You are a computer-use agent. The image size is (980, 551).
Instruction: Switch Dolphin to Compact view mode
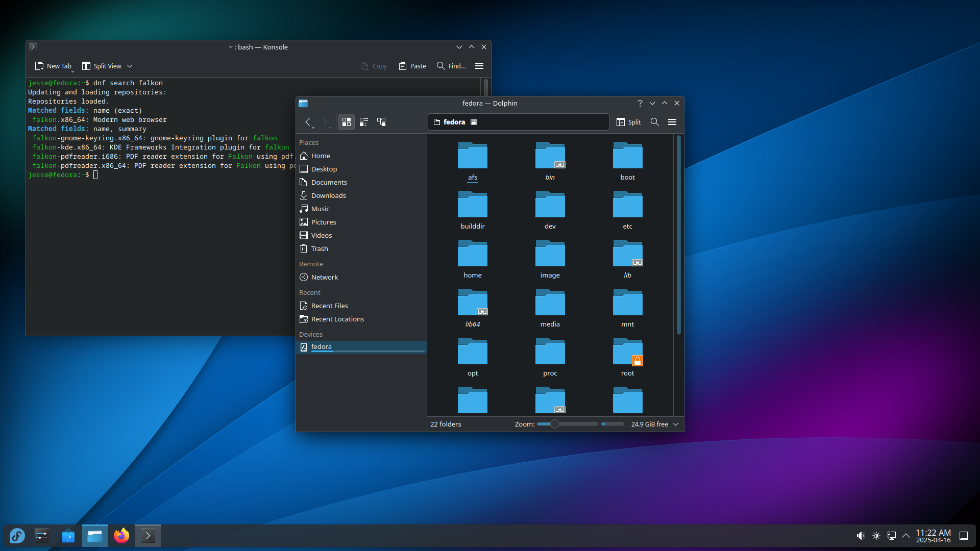(x=364, y=122)
